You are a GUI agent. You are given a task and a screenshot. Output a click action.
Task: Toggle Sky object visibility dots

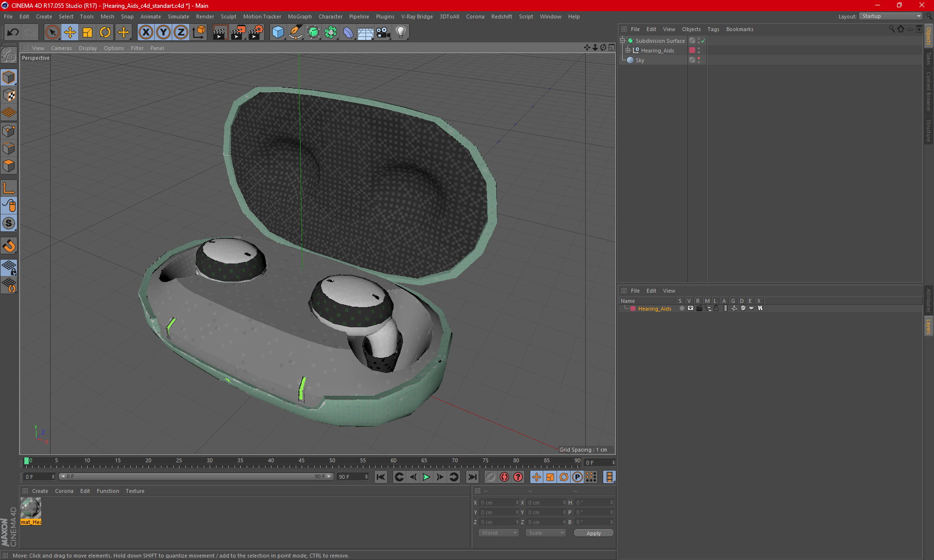699,60
